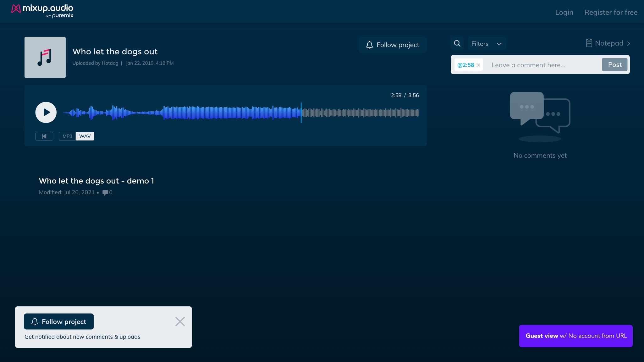Switch playback format to MP3
The image size is (644, 362).
(x=67, y=136)
